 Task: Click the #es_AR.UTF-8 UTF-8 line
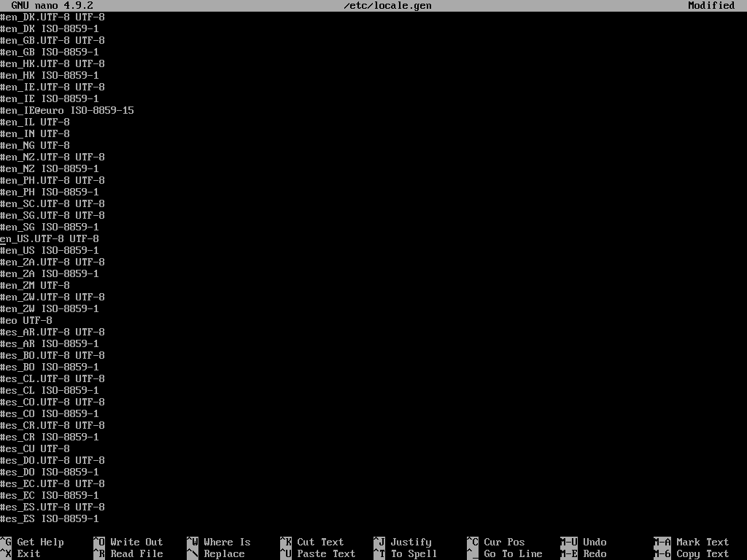point(53,332)
